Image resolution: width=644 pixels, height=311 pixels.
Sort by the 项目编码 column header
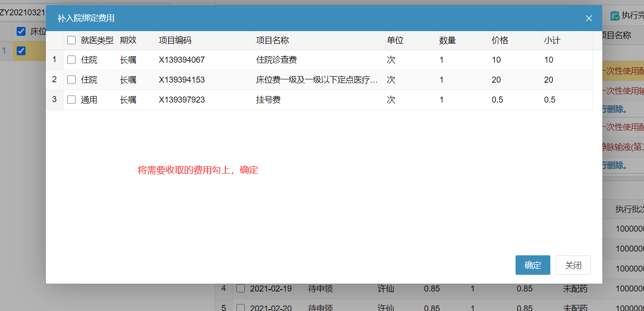(175, 40)
